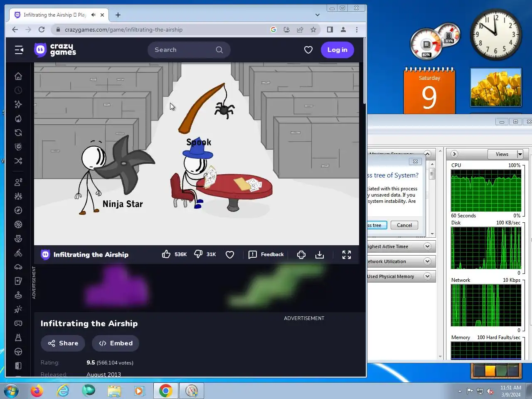Viewport: 532px width, 399px height.
Task: Open a new Chrome tab
Action: pyautogui.click(x=118, y=15)
